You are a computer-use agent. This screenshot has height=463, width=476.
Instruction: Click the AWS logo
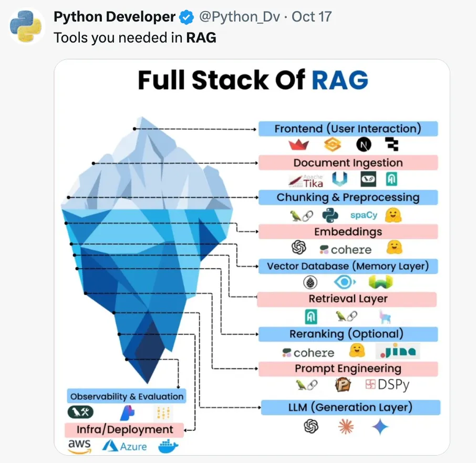tap(79, 446)
